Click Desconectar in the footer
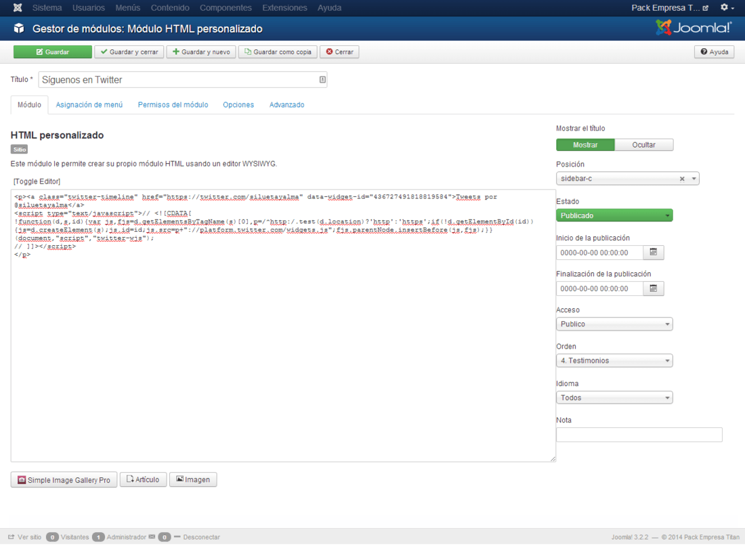This screenshot has width=745, height=560. 201,537
